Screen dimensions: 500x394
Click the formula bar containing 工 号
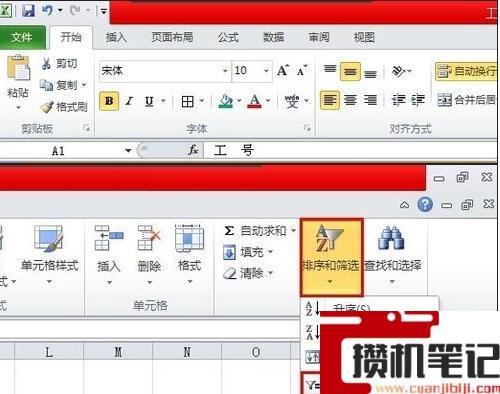(x=350, y=150)
